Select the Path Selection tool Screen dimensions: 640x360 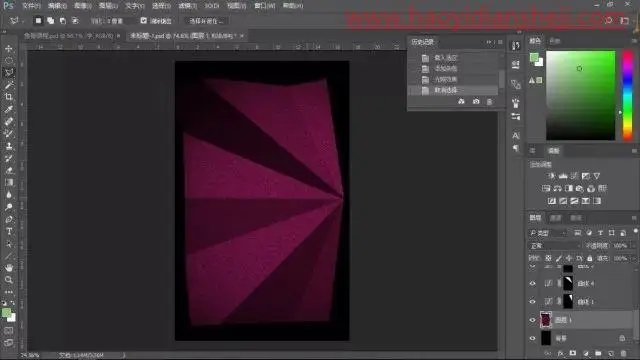pos(9,244)
